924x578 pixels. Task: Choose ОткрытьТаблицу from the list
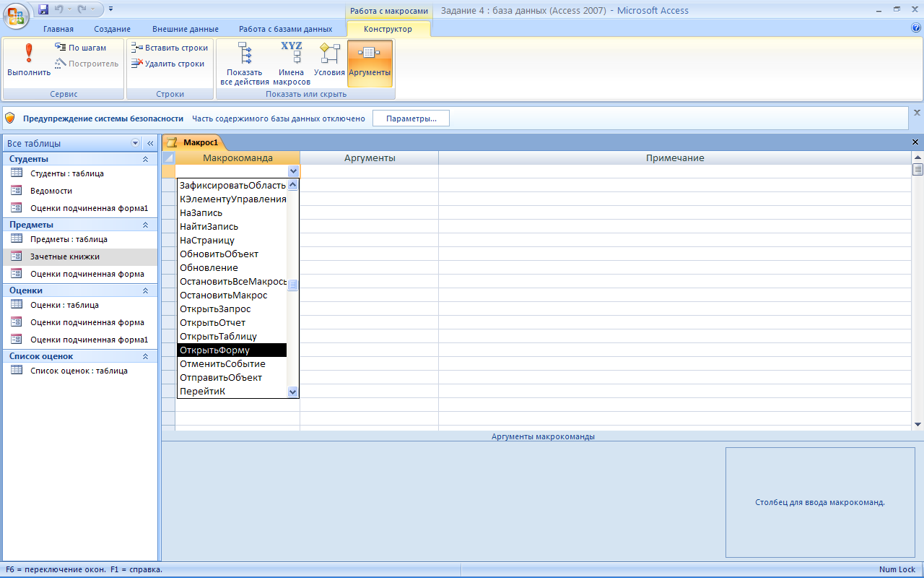[232, 337]
